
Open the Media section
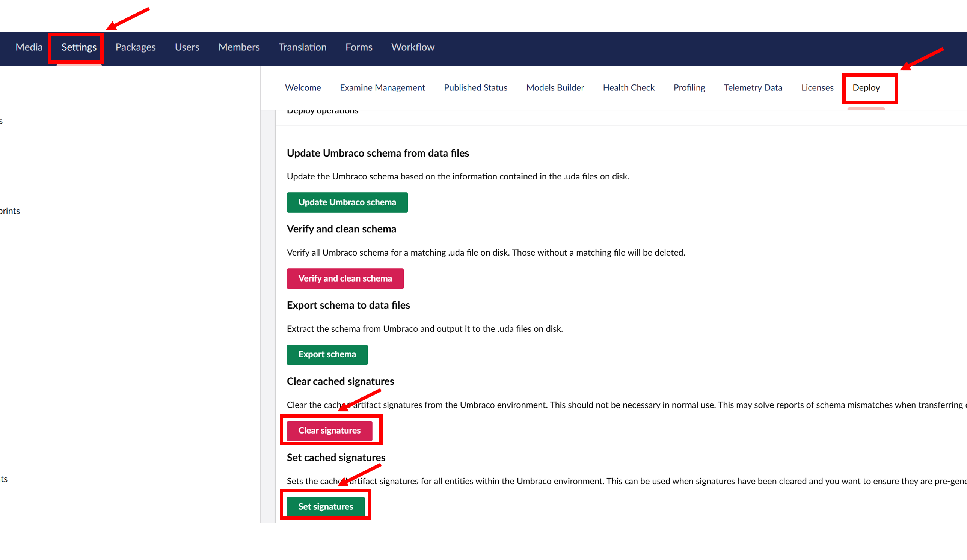tap(29, 47)
